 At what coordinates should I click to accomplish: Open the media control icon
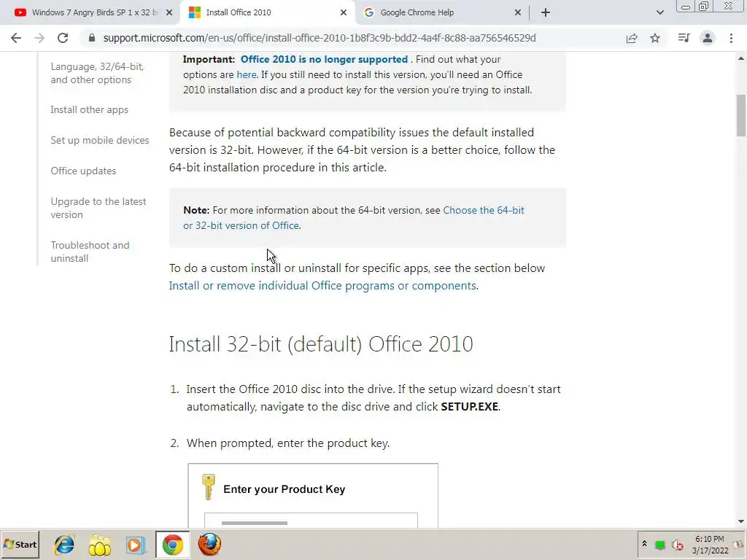click(684, 38)
